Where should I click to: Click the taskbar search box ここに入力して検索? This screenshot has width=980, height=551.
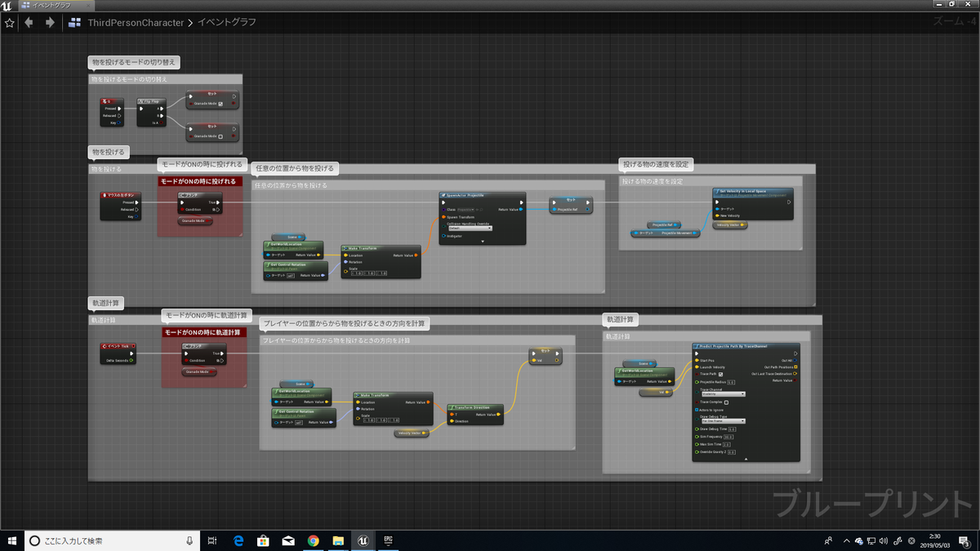click(x=111, y=540)
